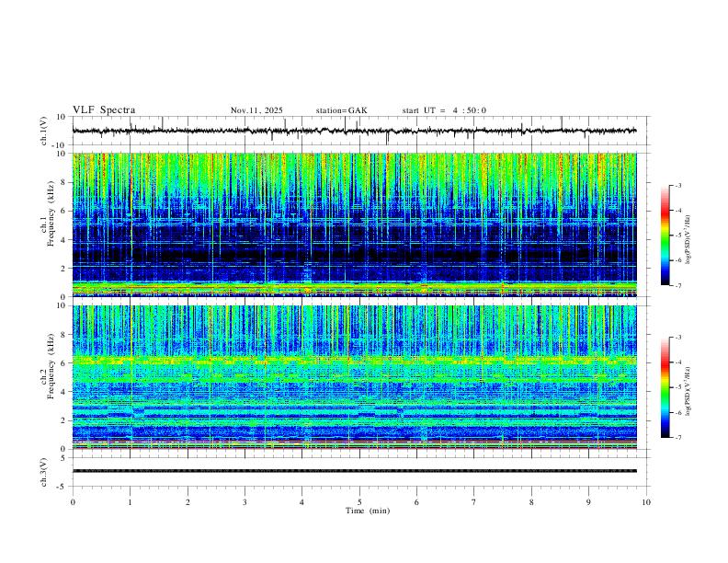Viewport: 728px width, 563px height.
Task: Click the "4" kHz tick on ch.2 spectrogram axis
Action: [x=64, y=392]
